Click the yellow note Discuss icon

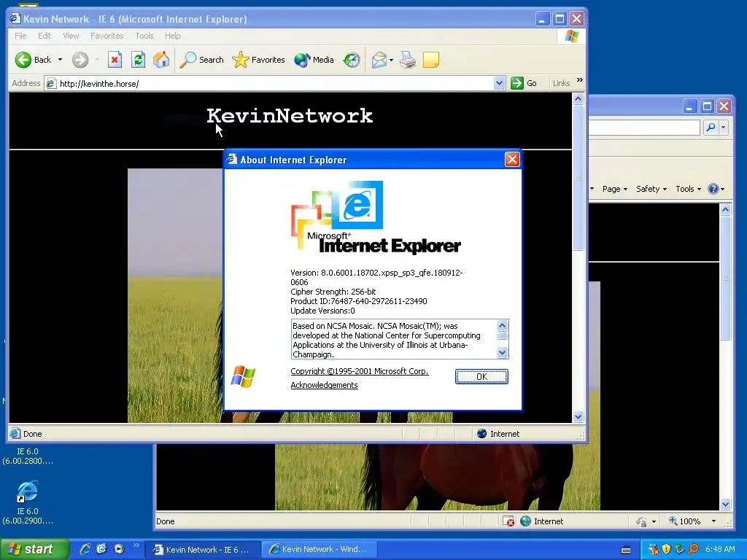click(430, 60)
